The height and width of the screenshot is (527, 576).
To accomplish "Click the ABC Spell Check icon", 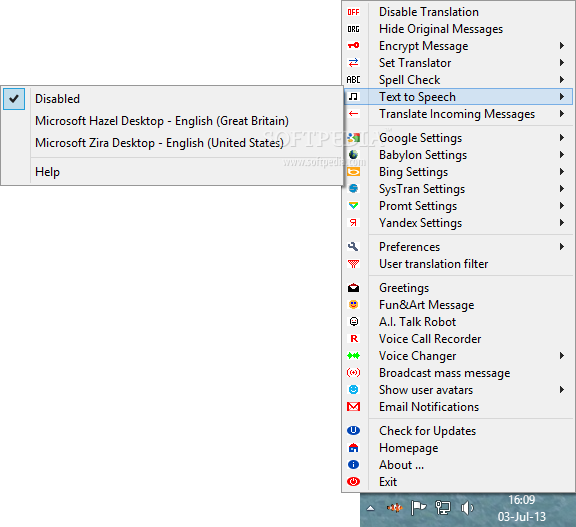I will click(353, 80).
